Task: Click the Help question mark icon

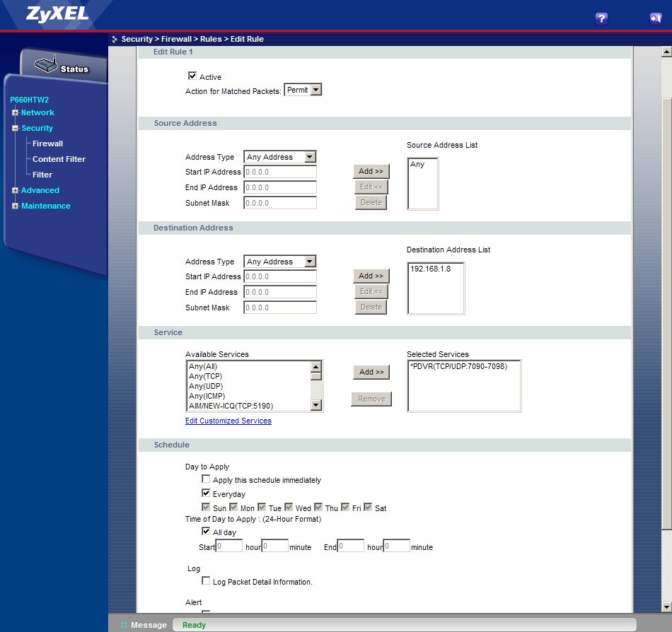Action: [x=602, y=18]
